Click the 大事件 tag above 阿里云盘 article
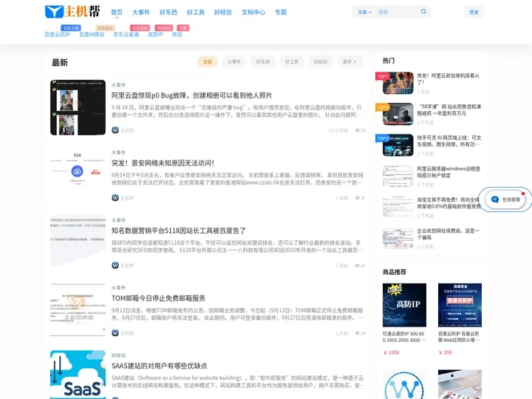Viewport: 532px width, 399px height. tap(118, 85)
